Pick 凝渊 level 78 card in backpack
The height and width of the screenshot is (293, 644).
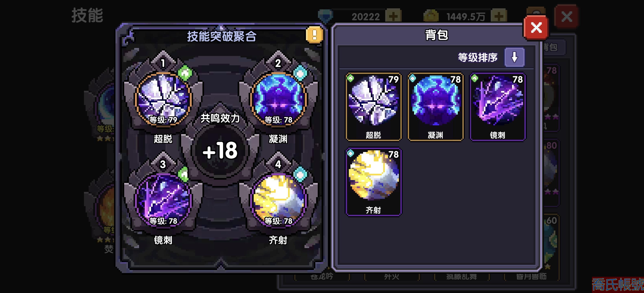(x=435, y=107)
